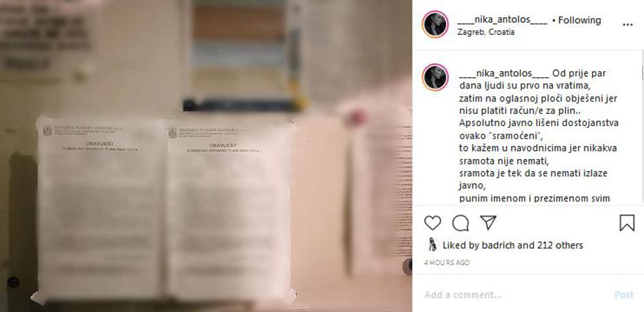The width and height of the screenshot is (644, 312).
Task: Open profile avatar next to the caption
Action: (435, 77)
